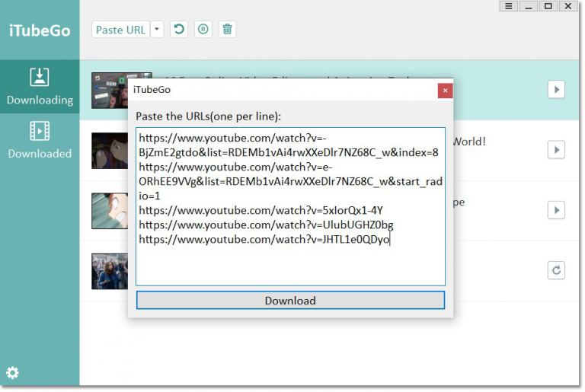
Task: Click inside the URLs text area
Action: coord(290,206)
